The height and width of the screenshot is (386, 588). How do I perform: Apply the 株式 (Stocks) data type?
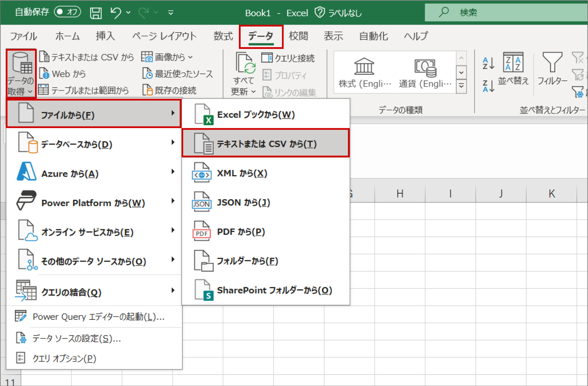coord(364,71)
